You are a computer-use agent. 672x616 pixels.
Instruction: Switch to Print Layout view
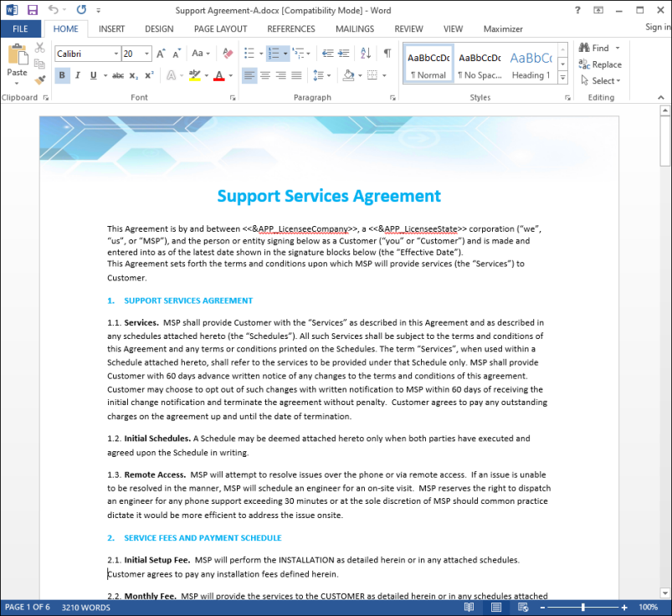(x=496, y=608)
